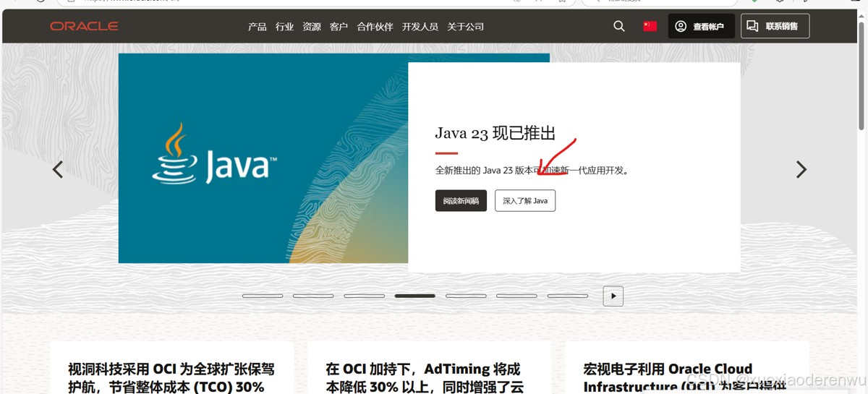Click the 查看帐户 account button
The width and height of the screenshot is (868, 394).
tap(701, 26)
